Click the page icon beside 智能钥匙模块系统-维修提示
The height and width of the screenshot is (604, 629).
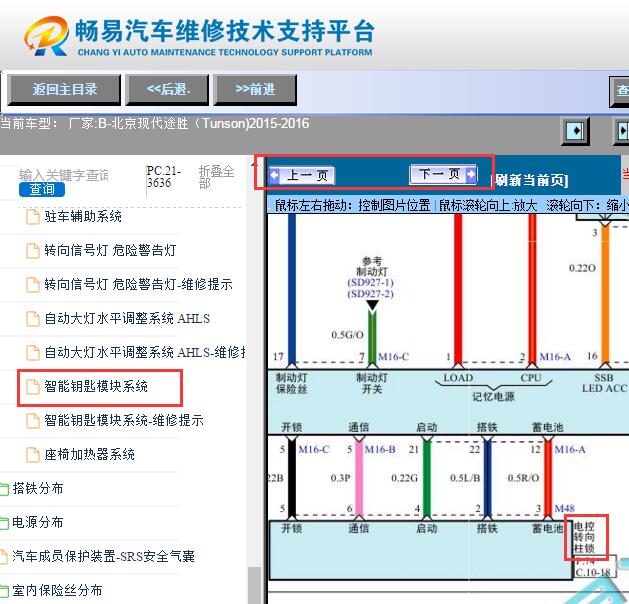32,421
